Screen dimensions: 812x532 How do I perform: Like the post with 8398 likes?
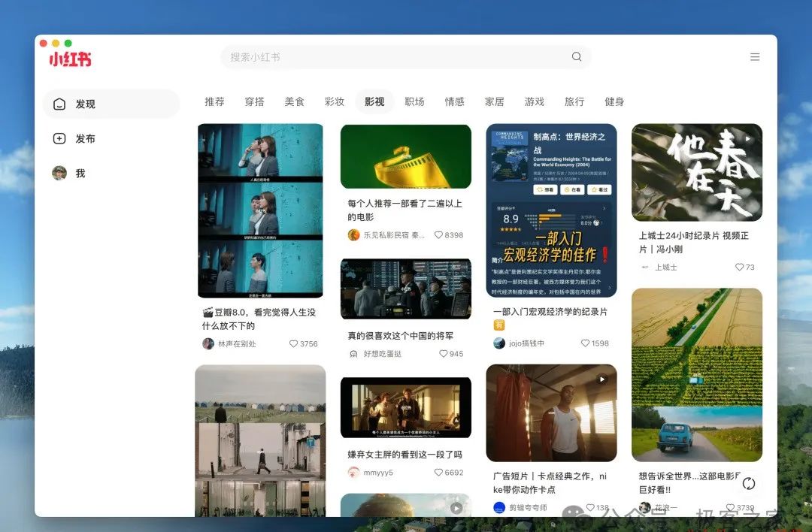[x=438, y=235]
